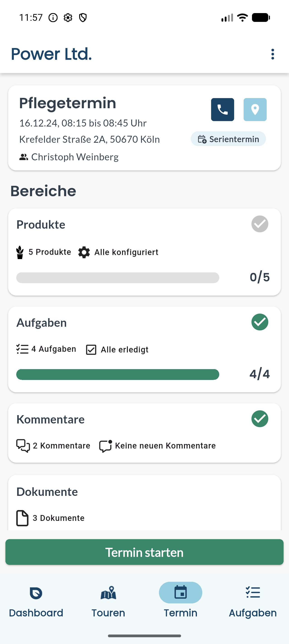289x644 pixels.
Task: Click the plant pot icon by 5 Produkte
Action: click(x=20, y=252)
